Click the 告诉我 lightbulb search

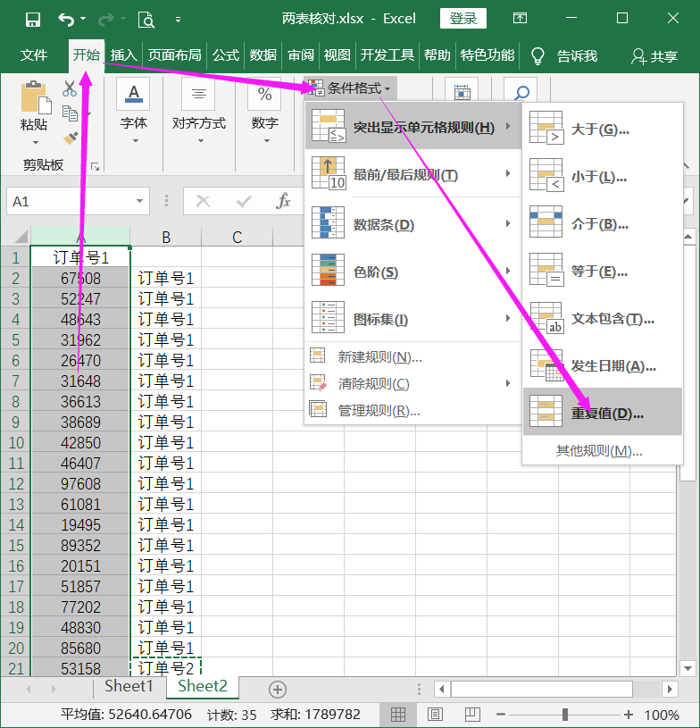click(564, 56)
